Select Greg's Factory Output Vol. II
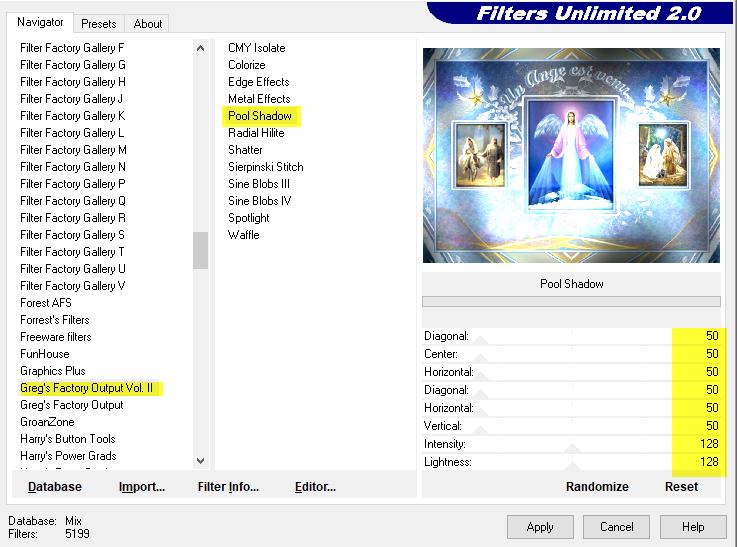Screen dimensions: 737x547 tap(86, 388)
